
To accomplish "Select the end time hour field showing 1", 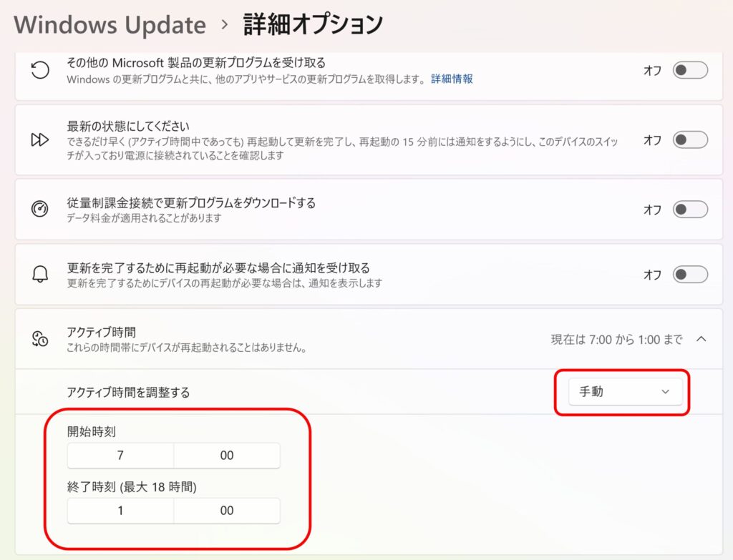I will (x=120, y=511).
